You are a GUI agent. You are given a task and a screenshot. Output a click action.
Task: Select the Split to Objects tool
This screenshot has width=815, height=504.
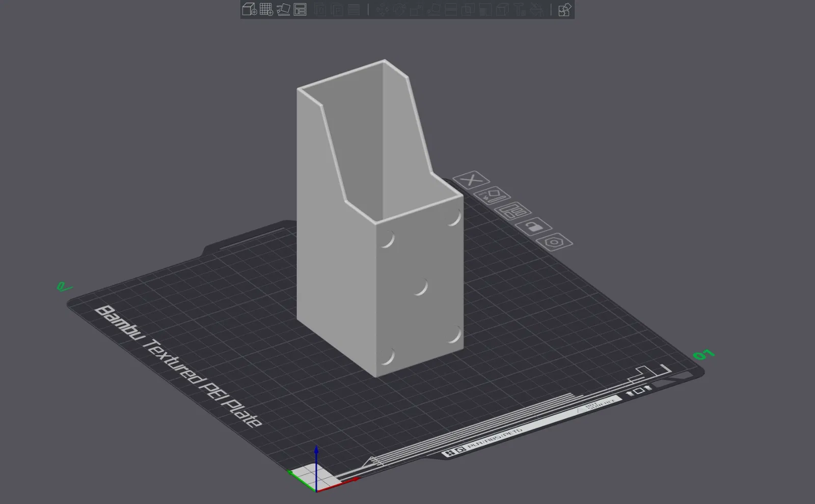(x=320, y=10)
